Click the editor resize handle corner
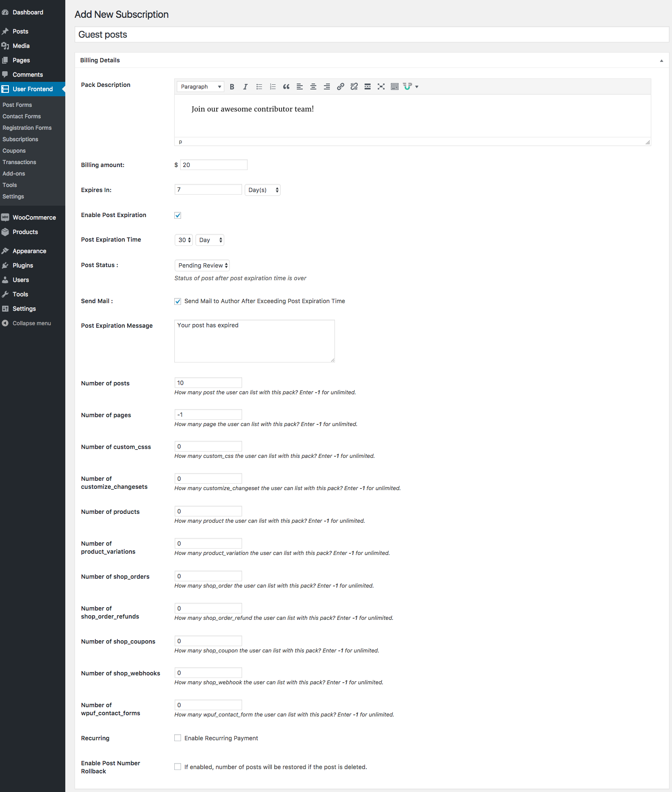The height and width of the screenshot is (792, 672). pos(647,142)
